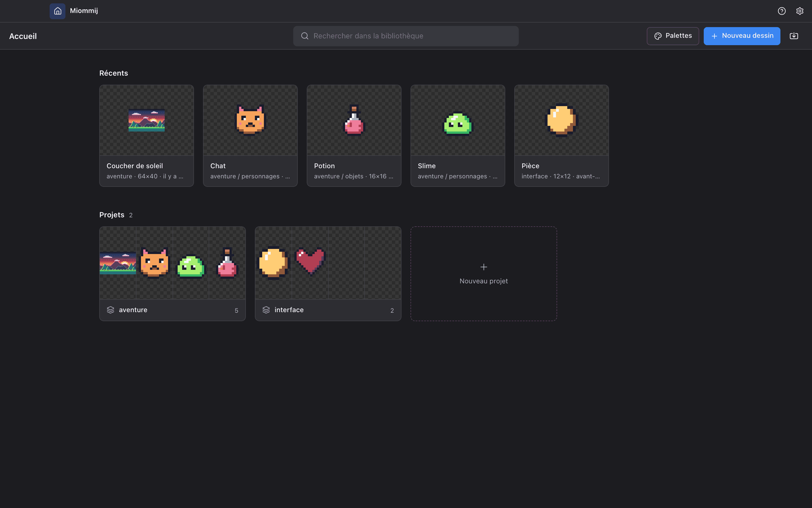Click the plus icon above Nouveau projet

coord(484,267)
